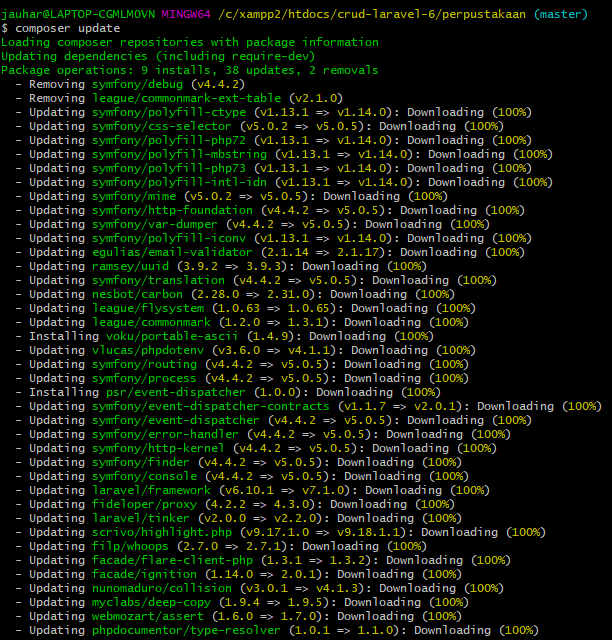Click the path '/c/xampp2/htdocs/crud-laravel-6/perpustakaan'
Screen dimensions: 612x640
coord(372,14)
